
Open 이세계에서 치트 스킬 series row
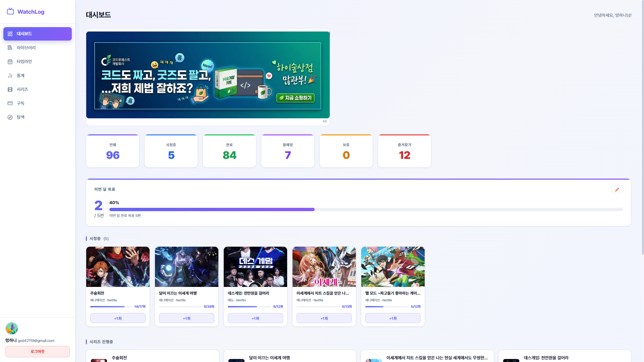(x=427, y=356)
